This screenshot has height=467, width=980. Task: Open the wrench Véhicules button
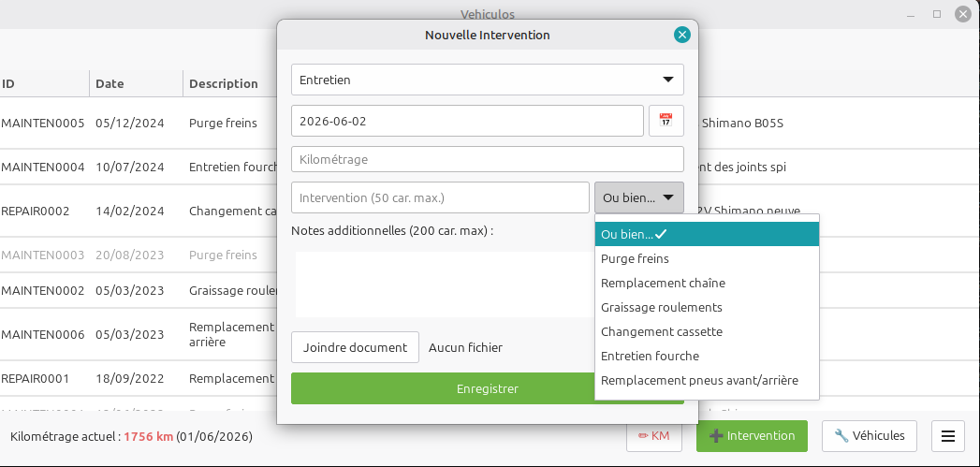[870, 436]
